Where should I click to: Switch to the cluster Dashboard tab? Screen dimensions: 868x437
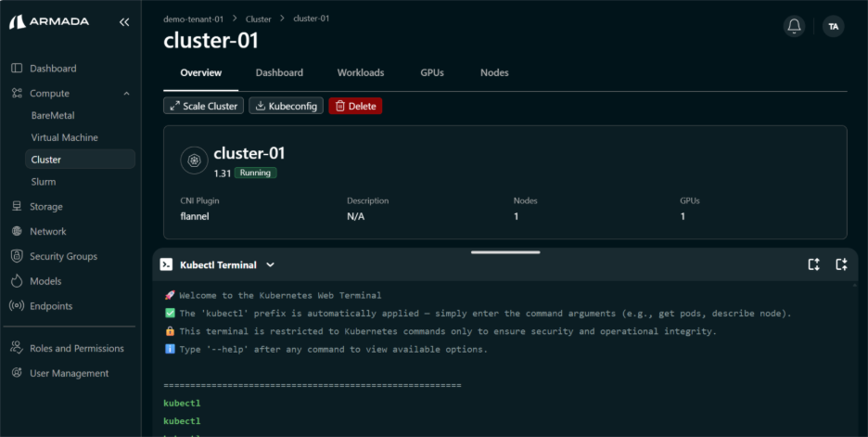pyautogui.click(x=279, y=72)
